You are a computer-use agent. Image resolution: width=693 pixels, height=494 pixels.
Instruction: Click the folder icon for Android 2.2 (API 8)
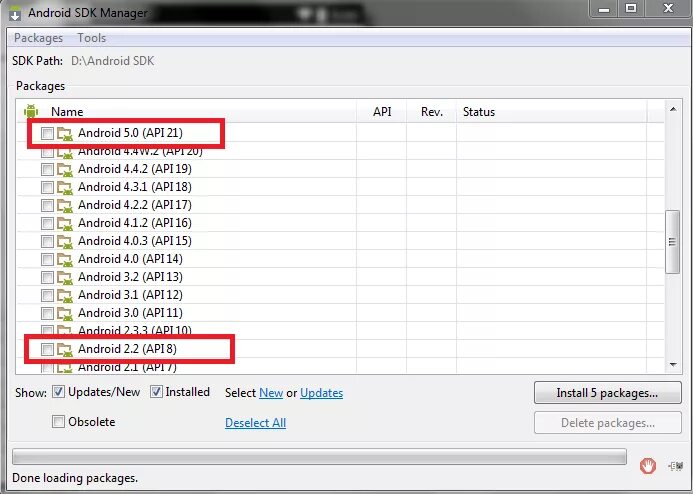tap(65, 350)
